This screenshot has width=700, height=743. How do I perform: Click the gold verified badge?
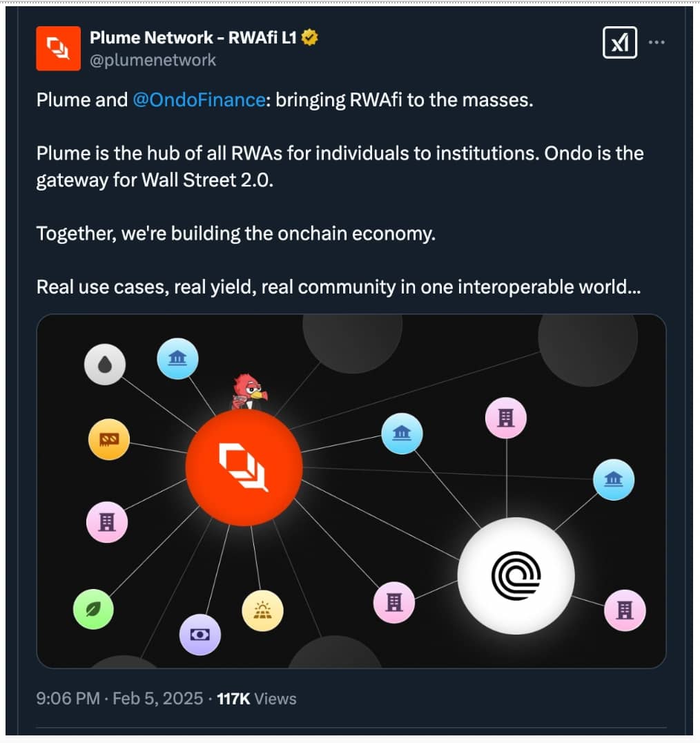[310, 39]
